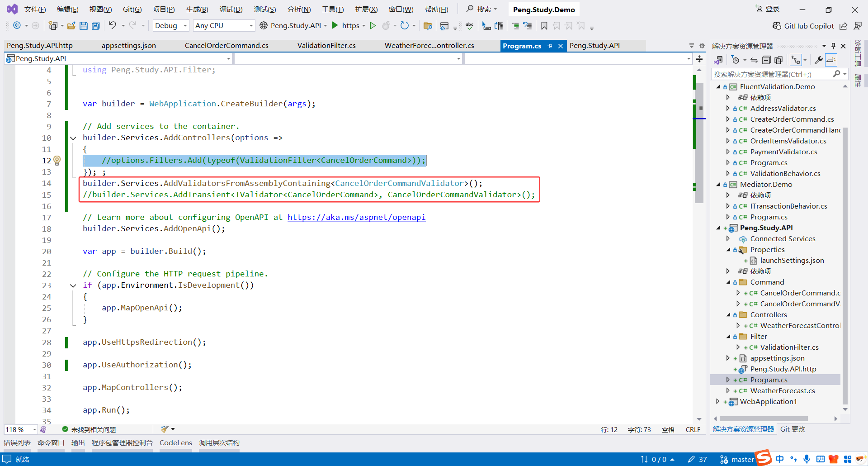Select launchSettings.json in Solution Explorer
This screenshot has width=868, height=466.
(792, 261)
